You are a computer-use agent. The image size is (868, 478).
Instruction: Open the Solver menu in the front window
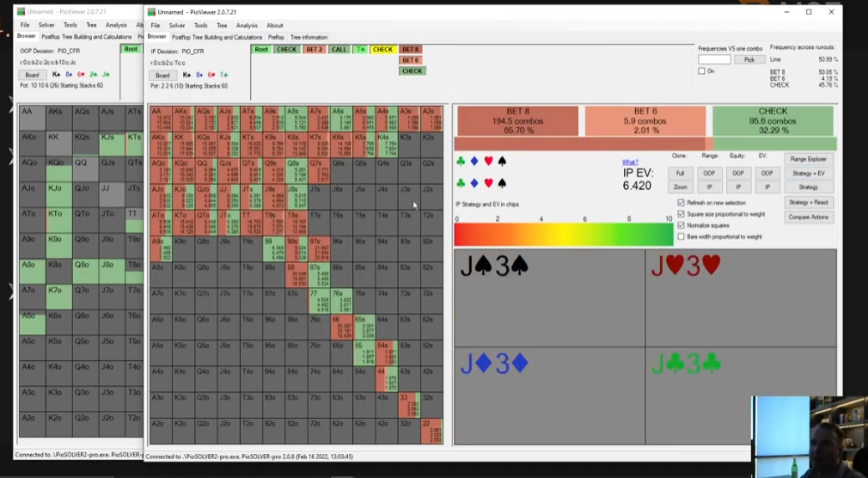point(177,26)
